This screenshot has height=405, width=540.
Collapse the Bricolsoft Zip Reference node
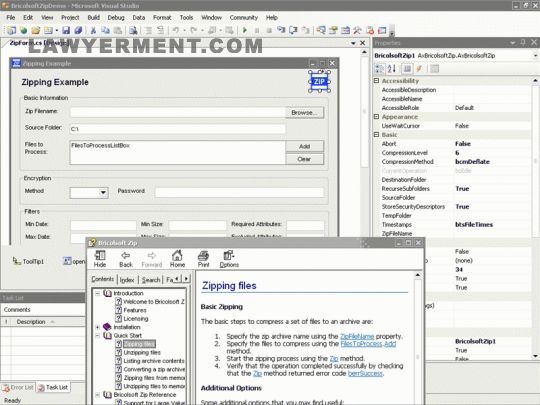click(97, 395)
